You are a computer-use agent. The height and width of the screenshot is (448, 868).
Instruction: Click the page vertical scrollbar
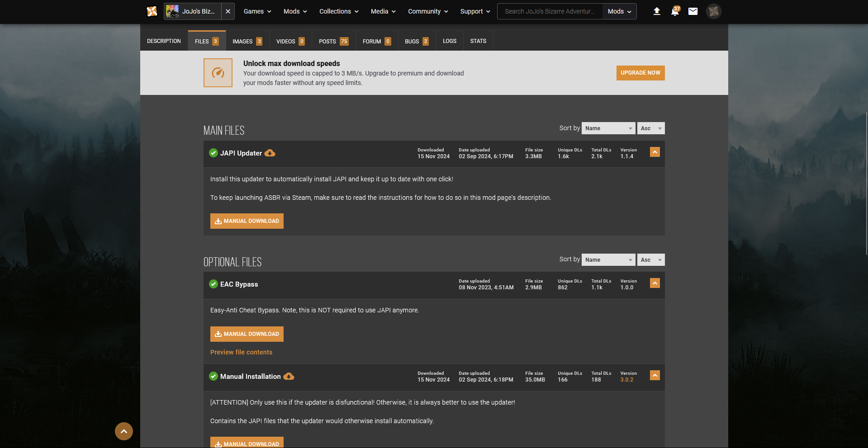click(x=866, y=183)
